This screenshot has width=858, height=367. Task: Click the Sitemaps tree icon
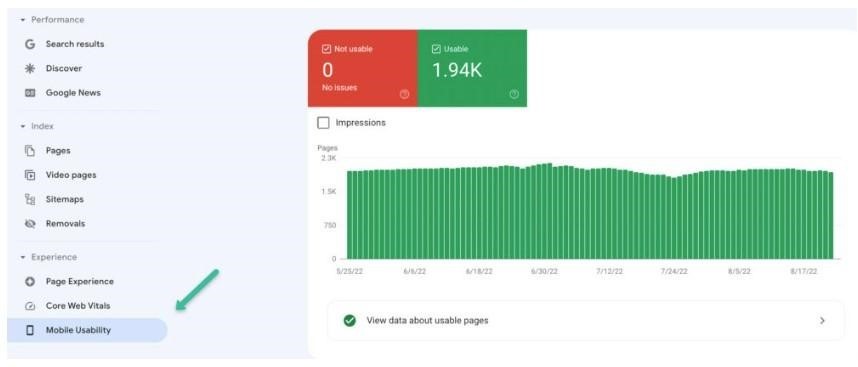pyautogui.click(x=30, y=200)
